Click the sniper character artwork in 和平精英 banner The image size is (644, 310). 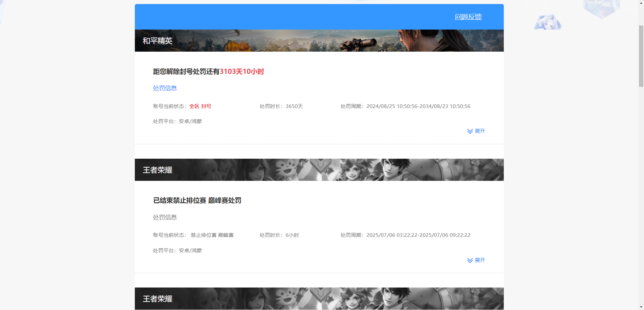pos(402,40)
